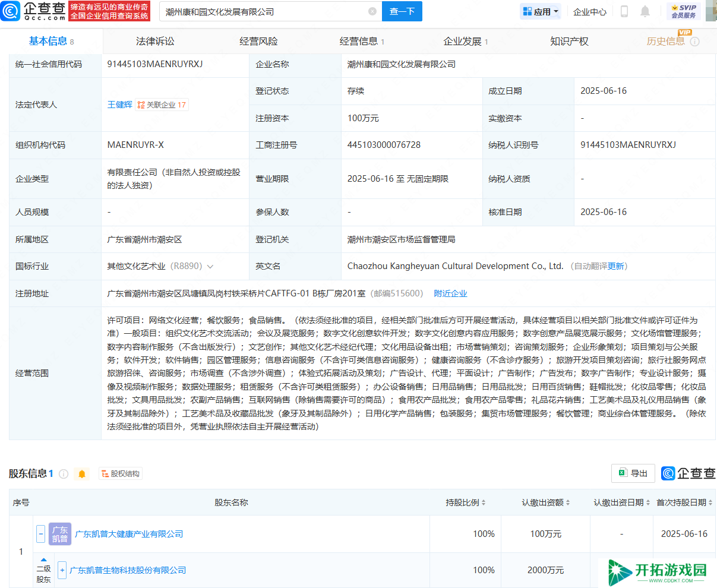Expand 广东凯普生物科技 shareholder row
This screenshot has width=717, height=588.
click(x=62, y=570)
